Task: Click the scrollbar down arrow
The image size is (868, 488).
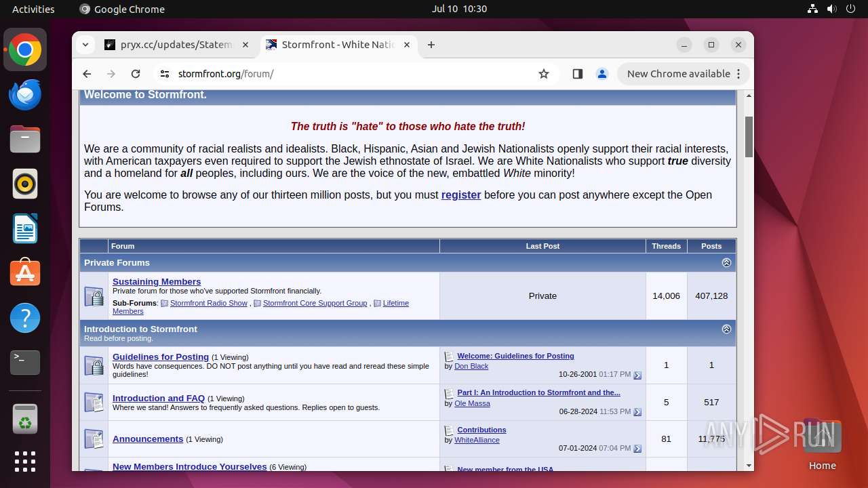Action: pos(749,466)
